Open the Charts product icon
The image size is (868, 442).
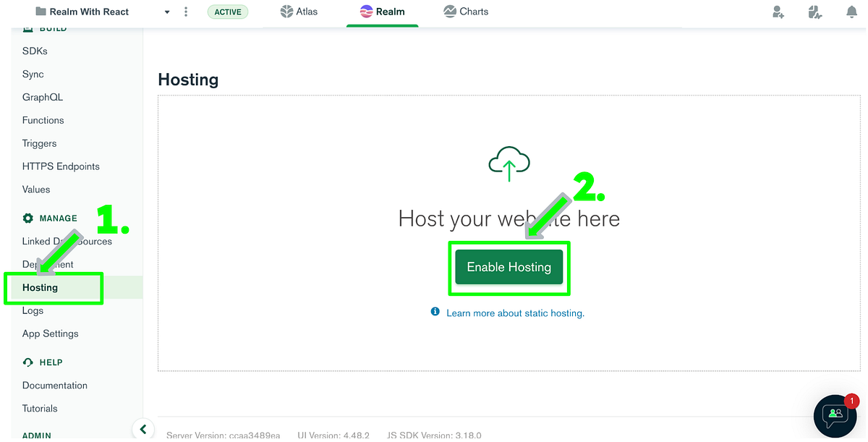pyautogui.click(x=449, y=12)
